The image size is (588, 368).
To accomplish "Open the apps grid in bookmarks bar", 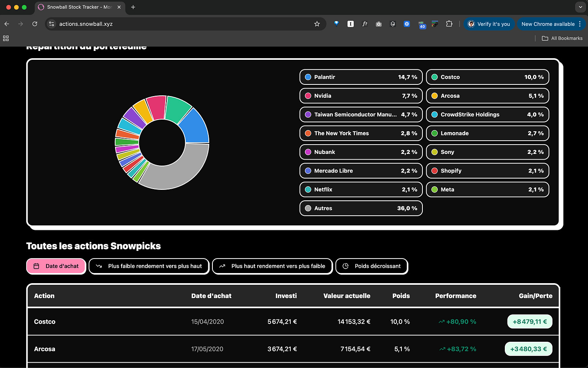I will tap(6, 38).
